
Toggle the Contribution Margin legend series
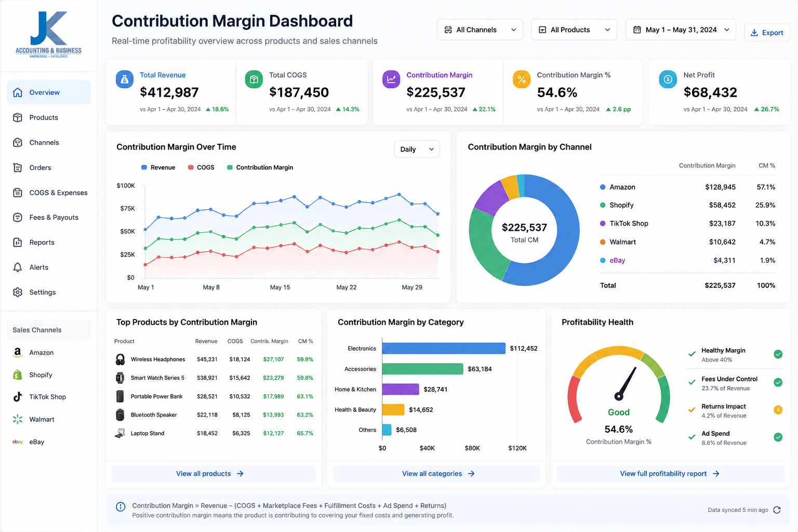(260, 167)
